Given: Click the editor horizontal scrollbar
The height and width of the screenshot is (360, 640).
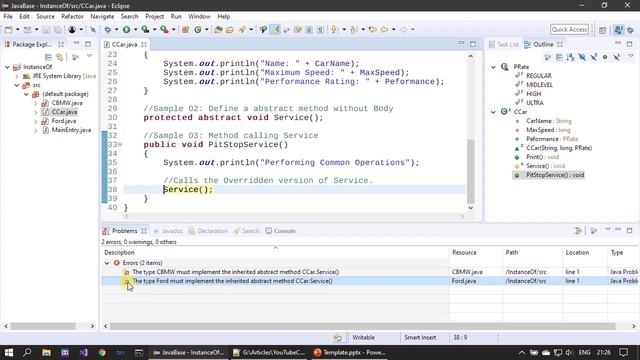Looking at the screenshot, I should 294,216.
